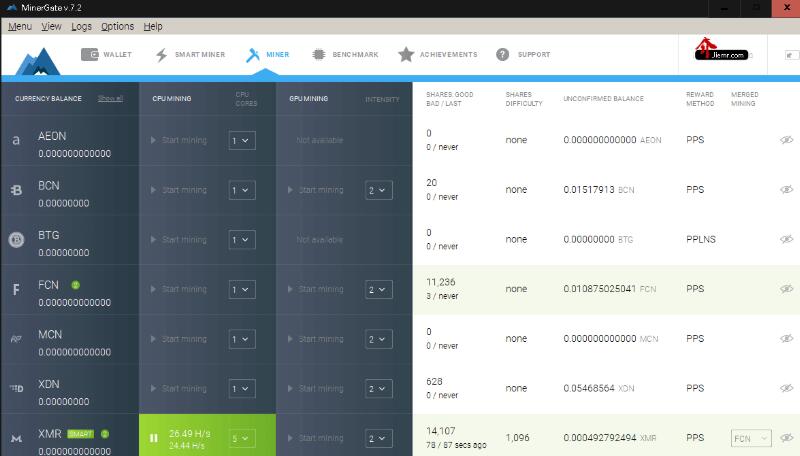Open XMR GPU intensity dropdown

tap(379, 439)
